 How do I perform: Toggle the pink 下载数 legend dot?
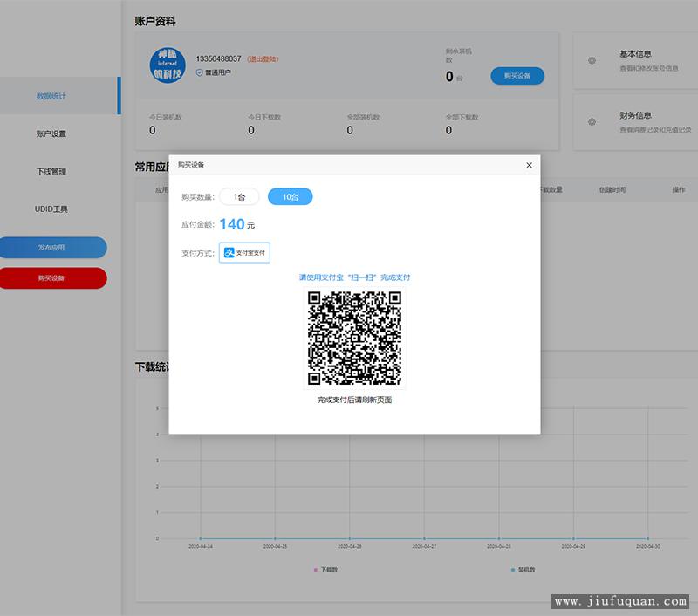click(315, 570)
